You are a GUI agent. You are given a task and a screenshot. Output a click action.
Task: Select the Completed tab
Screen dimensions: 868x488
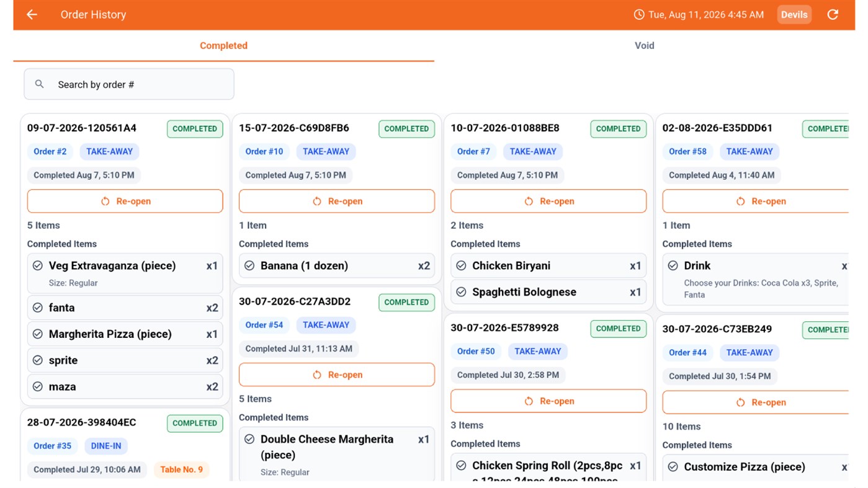[223, 46]
